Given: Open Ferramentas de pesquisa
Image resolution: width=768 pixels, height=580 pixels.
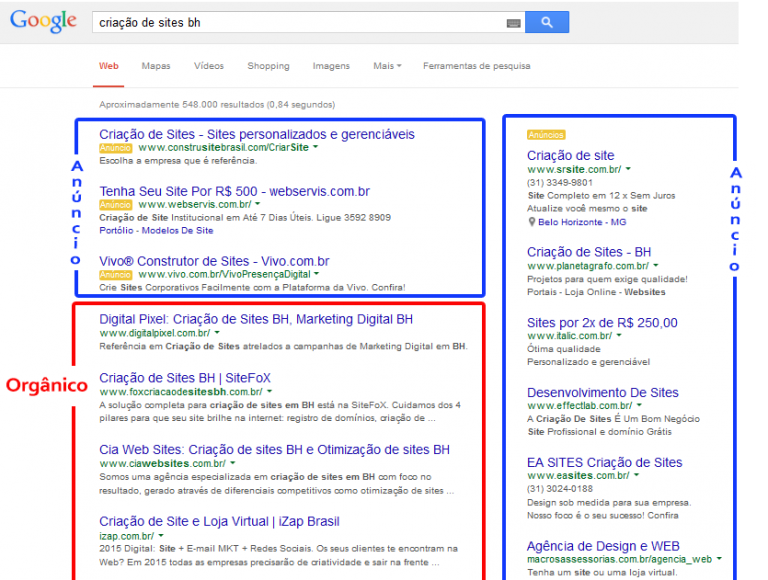Looking at the screenshot, I should 477,66.
